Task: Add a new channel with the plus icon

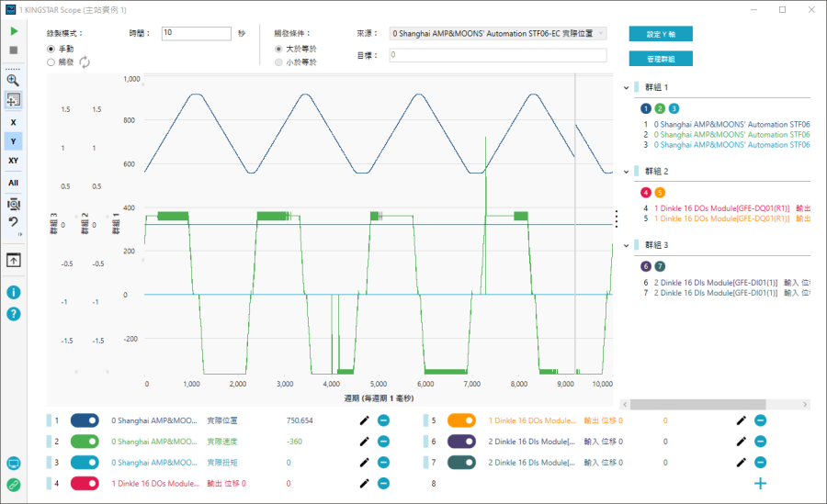Action: click(760, 483)
